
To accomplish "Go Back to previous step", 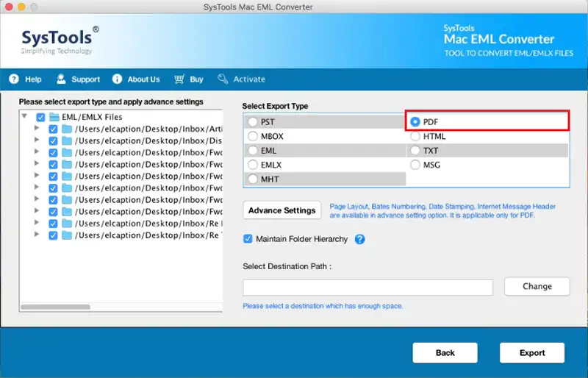I will click(x=445, y=353).
